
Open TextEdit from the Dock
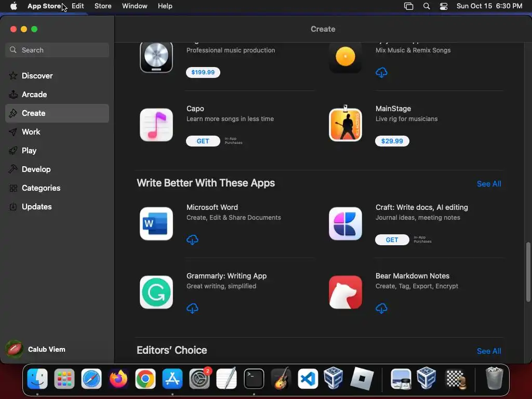click(x=227, y=379)
